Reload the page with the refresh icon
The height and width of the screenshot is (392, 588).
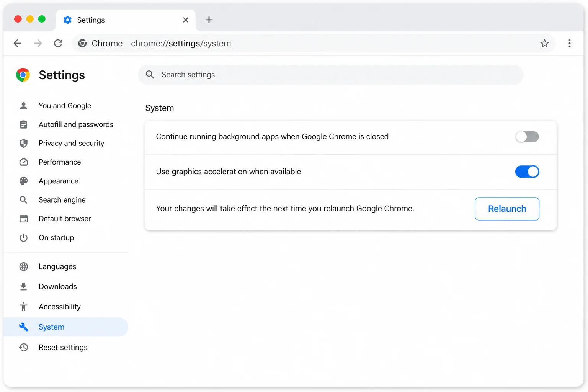(x=58, y=43)
